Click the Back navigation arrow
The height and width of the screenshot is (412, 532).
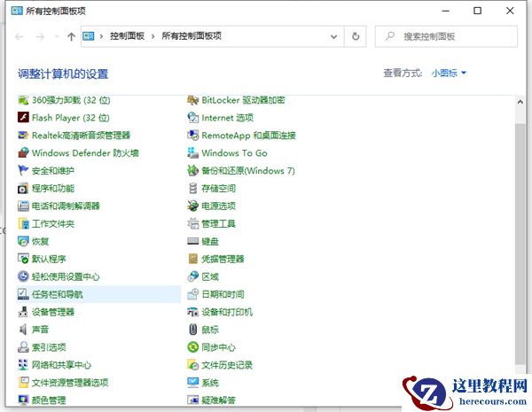(x=20, y=36)
